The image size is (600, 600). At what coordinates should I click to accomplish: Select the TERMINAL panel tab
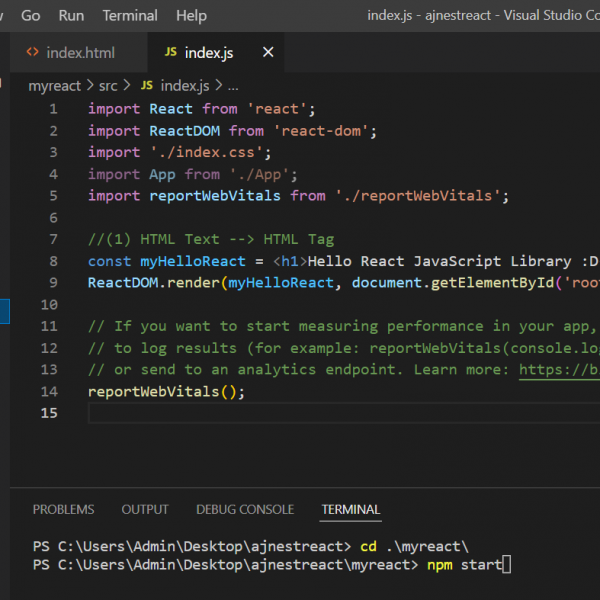pos(350,509)
